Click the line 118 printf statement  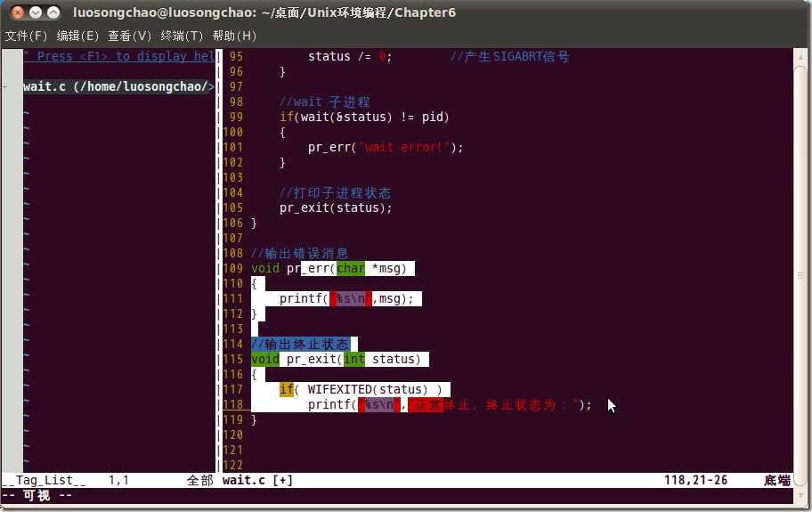tap(450, 405)
